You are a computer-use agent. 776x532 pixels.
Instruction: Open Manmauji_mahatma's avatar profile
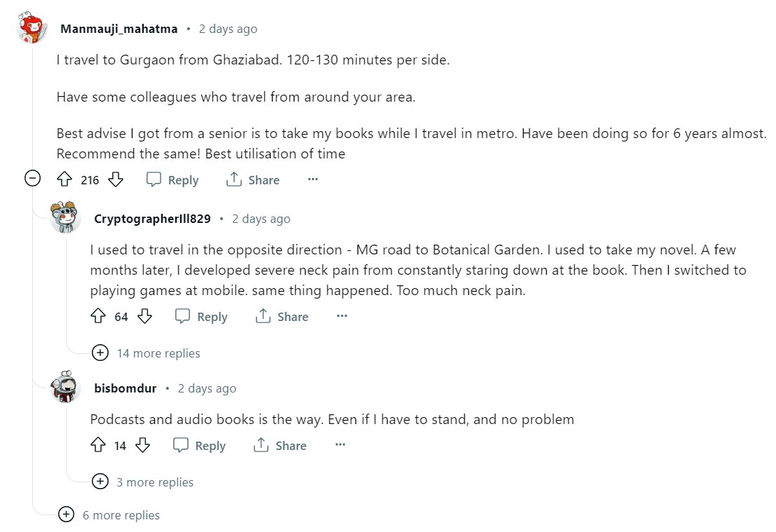coord(32,28)
